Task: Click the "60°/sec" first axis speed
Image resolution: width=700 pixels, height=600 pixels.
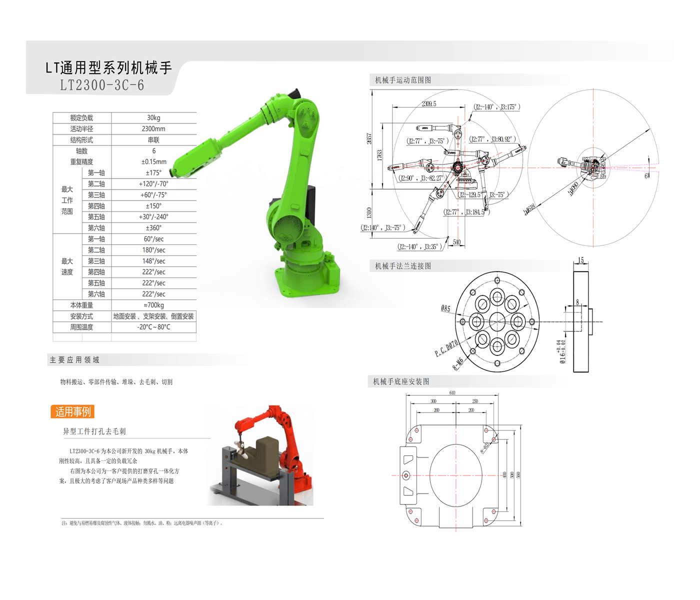Action: tap(153, 239)
